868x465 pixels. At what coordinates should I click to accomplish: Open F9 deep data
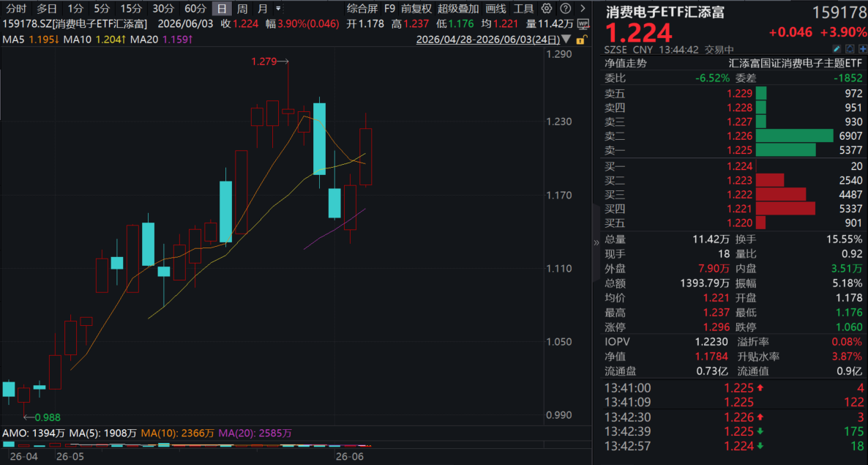click(x=389, y=8)
